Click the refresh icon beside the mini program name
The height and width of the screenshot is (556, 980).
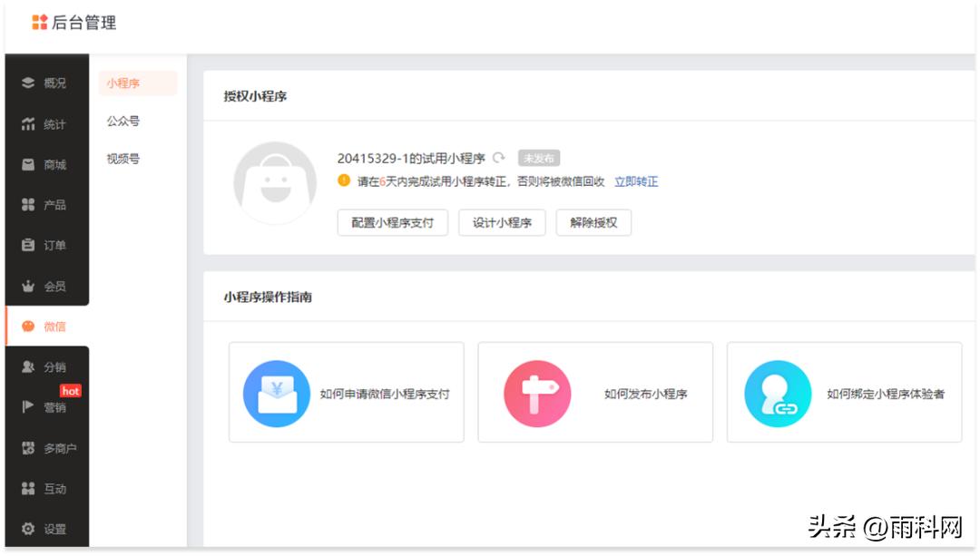[x=501, y=157]
